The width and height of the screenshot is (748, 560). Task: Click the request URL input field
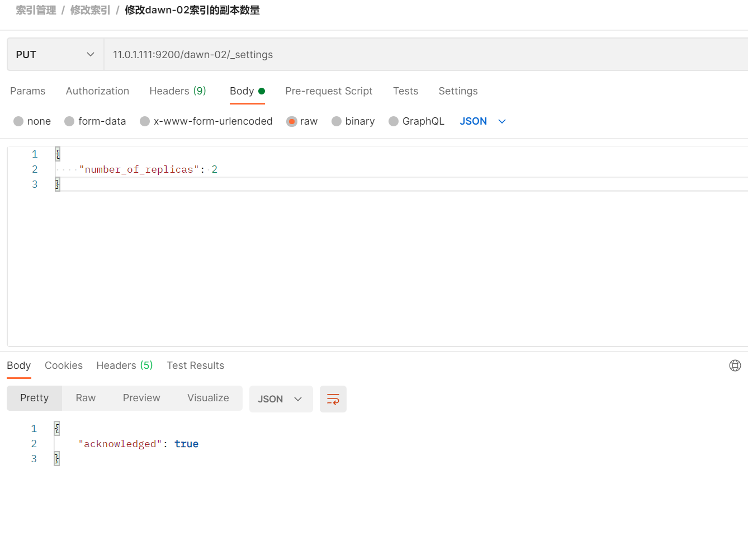pyautogui.click(x=426, y=55)
